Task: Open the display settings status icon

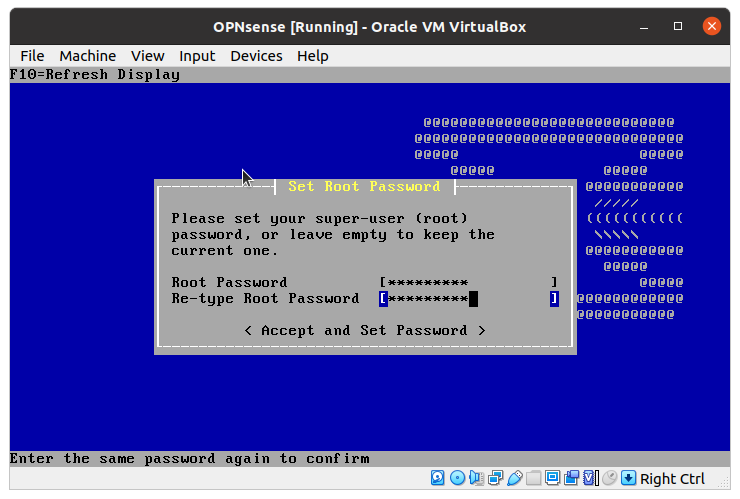Action: coord(552,478)
